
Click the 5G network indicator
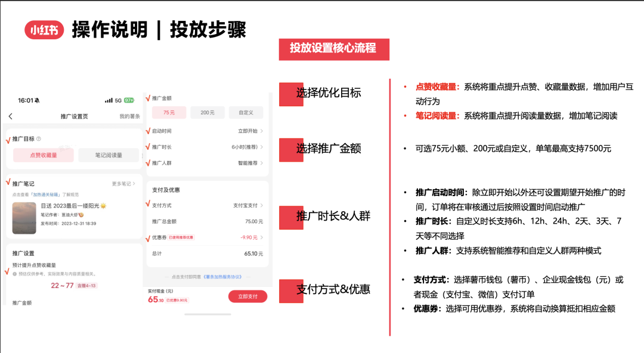point(118,100)
